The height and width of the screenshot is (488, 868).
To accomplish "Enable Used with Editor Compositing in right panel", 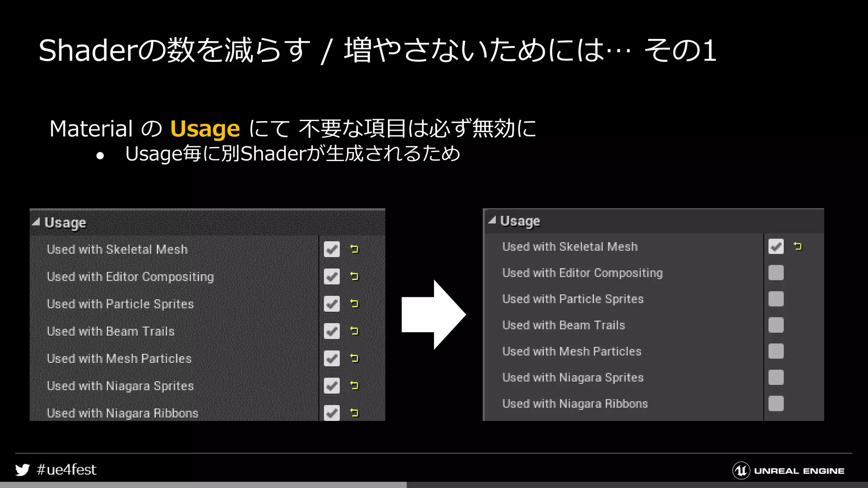I will [776, 273].
